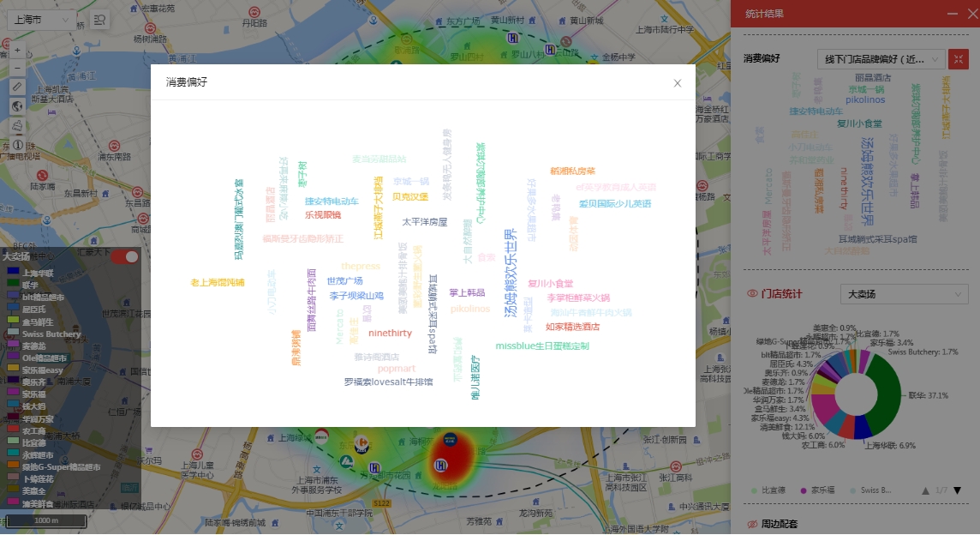The image size is (980, 535).
Task: Click 罗福索lovesalt牛排馆 word
Action: (388, 382)
